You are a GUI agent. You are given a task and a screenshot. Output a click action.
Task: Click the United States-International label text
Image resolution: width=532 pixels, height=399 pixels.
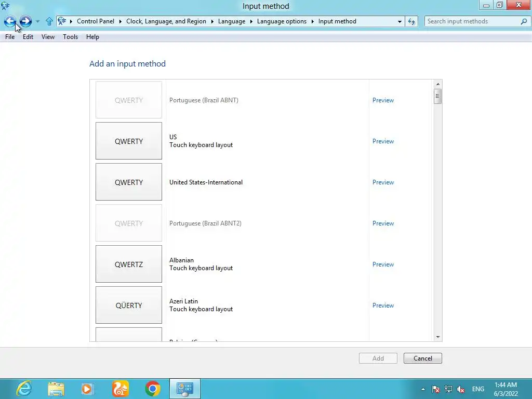pyautogui.click(x=206, y=182)
